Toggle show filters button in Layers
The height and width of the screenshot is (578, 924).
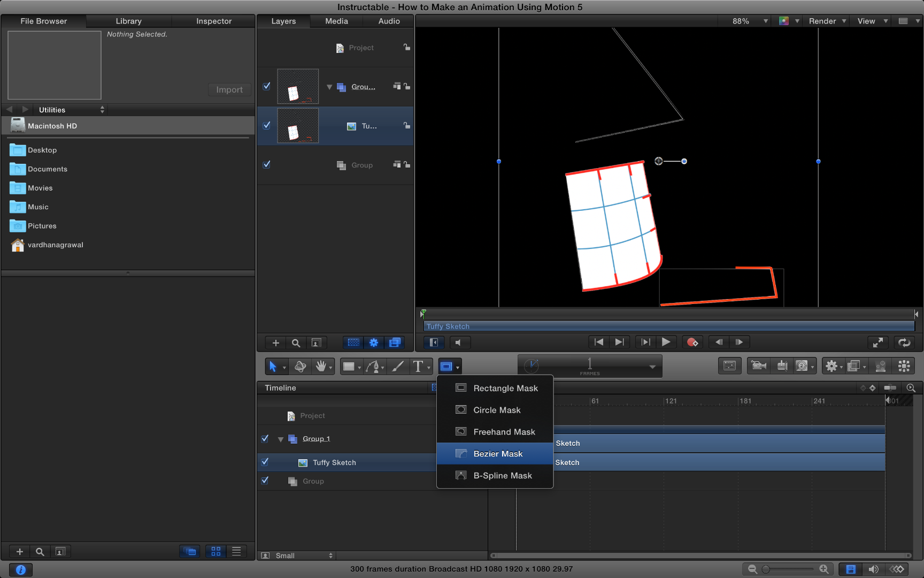pyautogui.click(x=395, y=343)
